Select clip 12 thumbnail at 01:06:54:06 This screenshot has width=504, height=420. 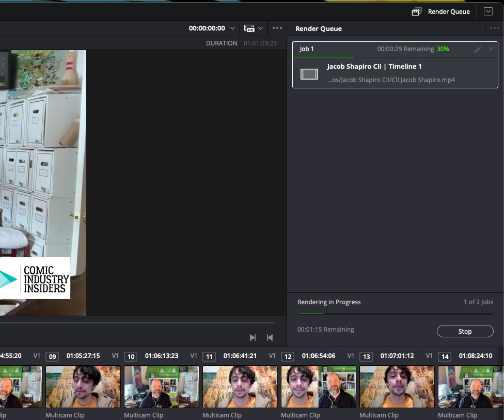tap(319, 387)
